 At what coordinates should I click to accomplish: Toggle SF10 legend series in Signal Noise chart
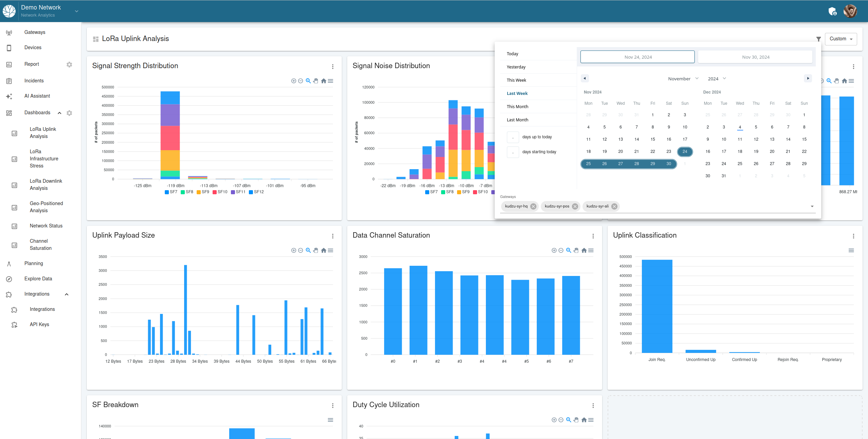tap(480, 192)
